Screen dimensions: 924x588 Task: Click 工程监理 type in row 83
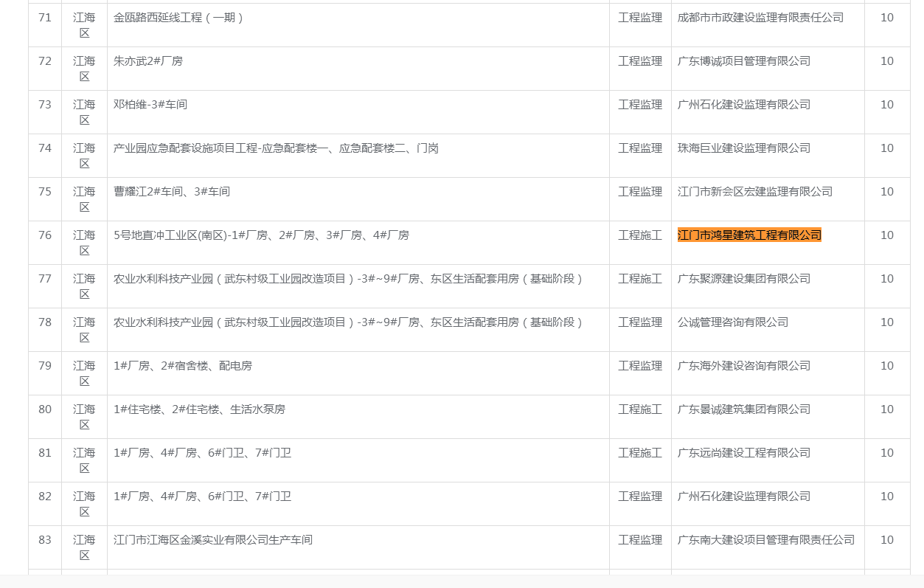pos(640,540)
